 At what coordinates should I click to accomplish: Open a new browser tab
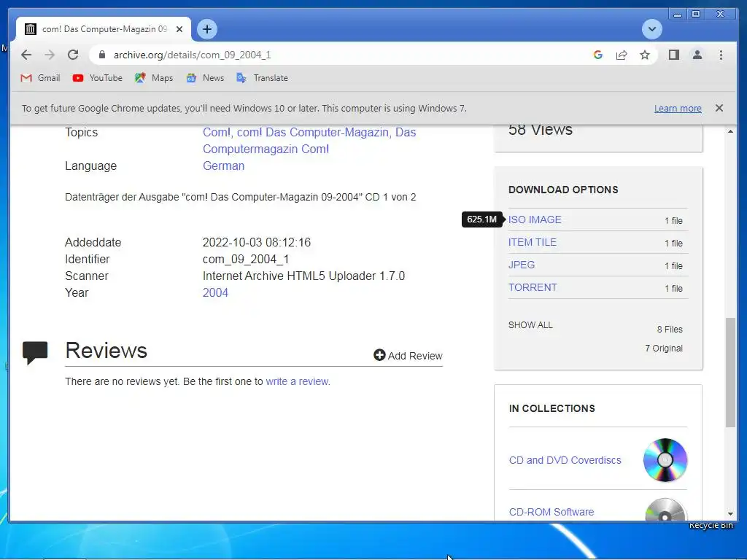coord(207,29)
